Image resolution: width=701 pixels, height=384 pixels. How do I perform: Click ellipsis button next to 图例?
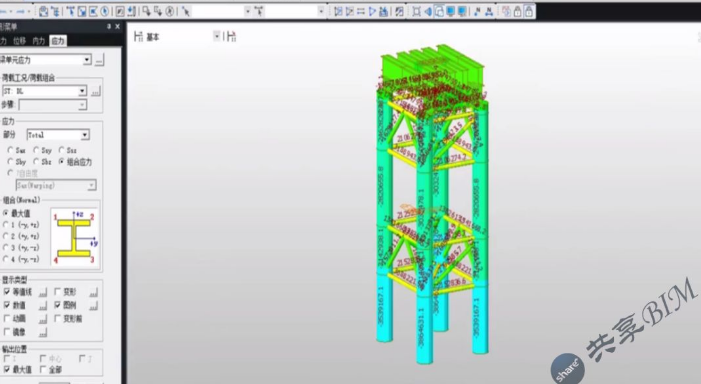tap(93, 306)
